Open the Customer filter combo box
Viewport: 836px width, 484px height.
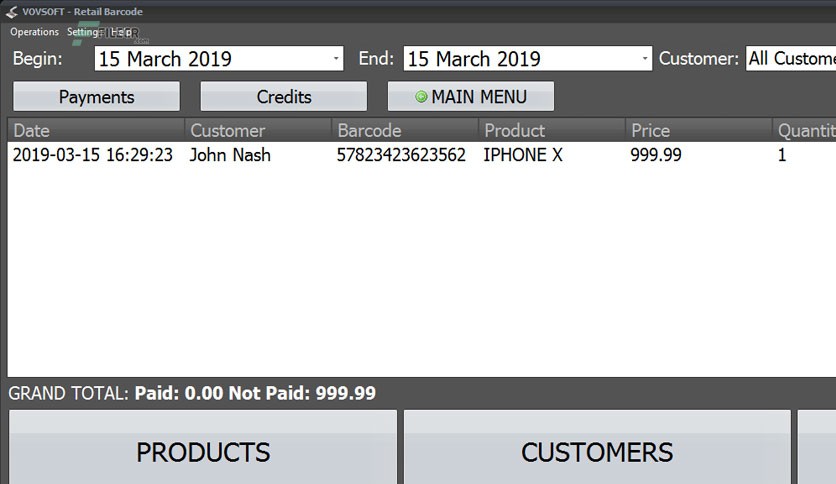pos(791,58)
